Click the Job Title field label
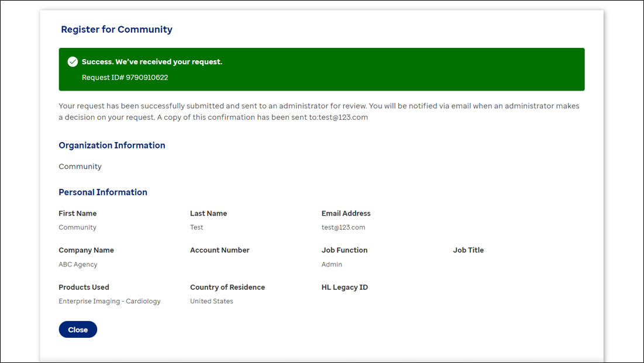The width and height of the screenshot is (644, 363). point(468,250)
